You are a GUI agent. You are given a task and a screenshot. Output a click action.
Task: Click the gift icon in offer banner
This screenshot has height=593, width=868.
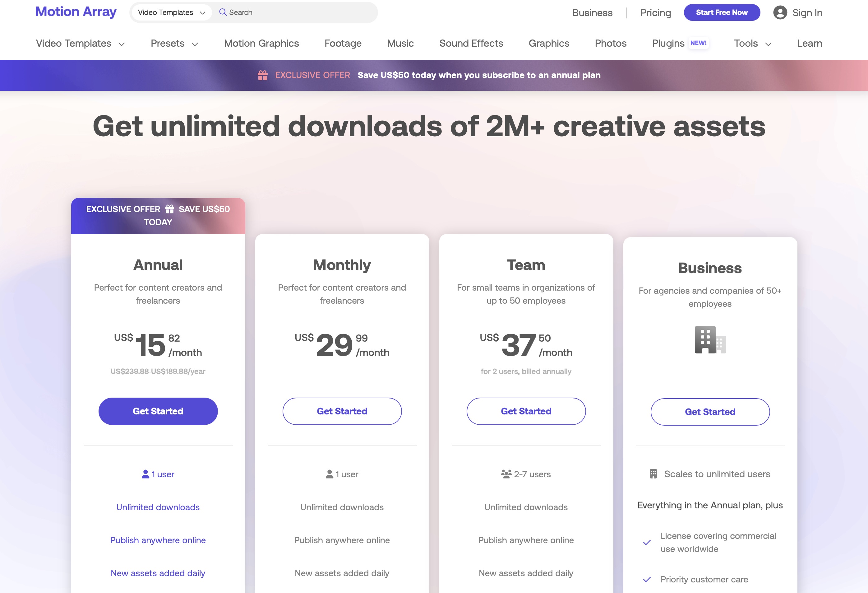(x=263, y=75)
